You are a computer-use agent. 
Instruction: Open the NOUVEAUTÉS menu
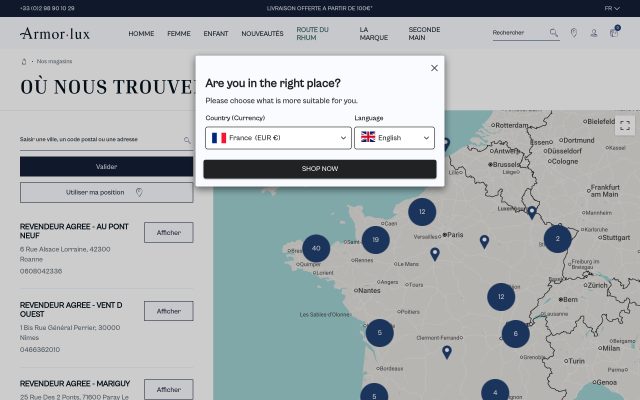262,33
